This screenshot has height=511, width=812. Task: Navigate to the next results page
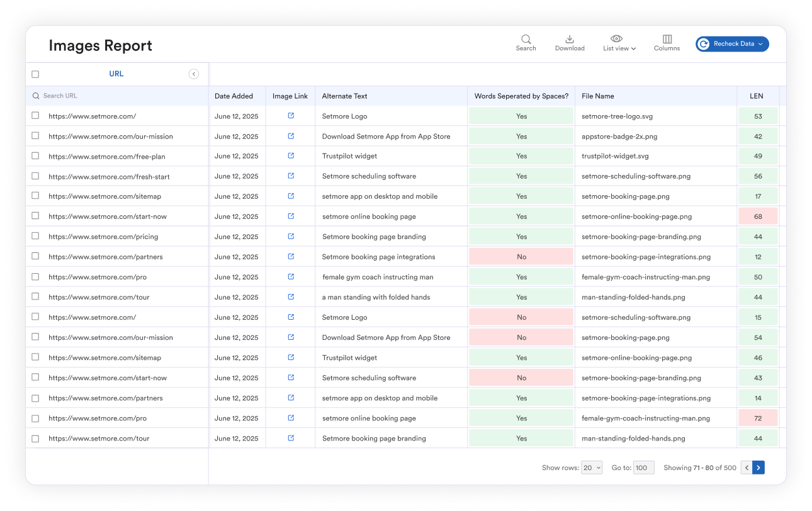click(758, 468)
